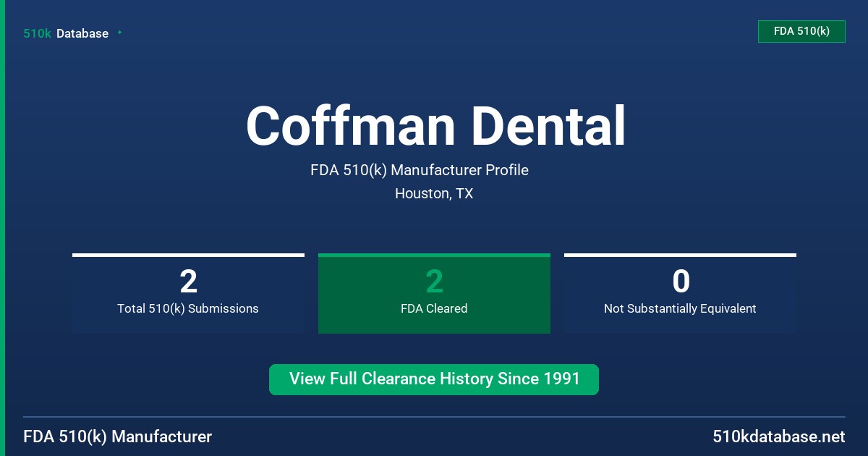868x456 pixels.
Task: Click the FDA 510(k) Manufacturer Profile subtitle
Action: point(420,170)
